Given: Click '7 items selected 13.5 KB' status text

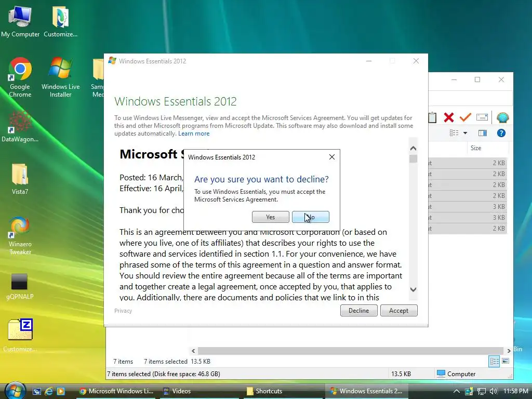Looking at the screenshot, I should coord(177,362).
